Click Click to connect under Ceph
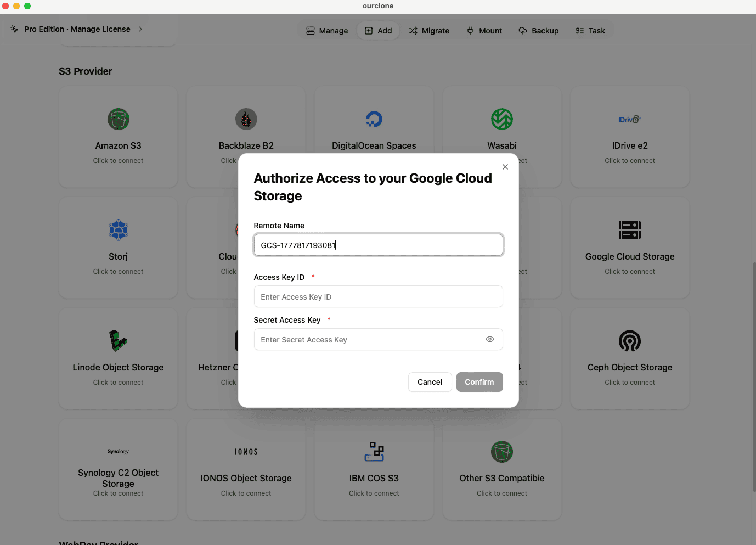 click(630, 383)
